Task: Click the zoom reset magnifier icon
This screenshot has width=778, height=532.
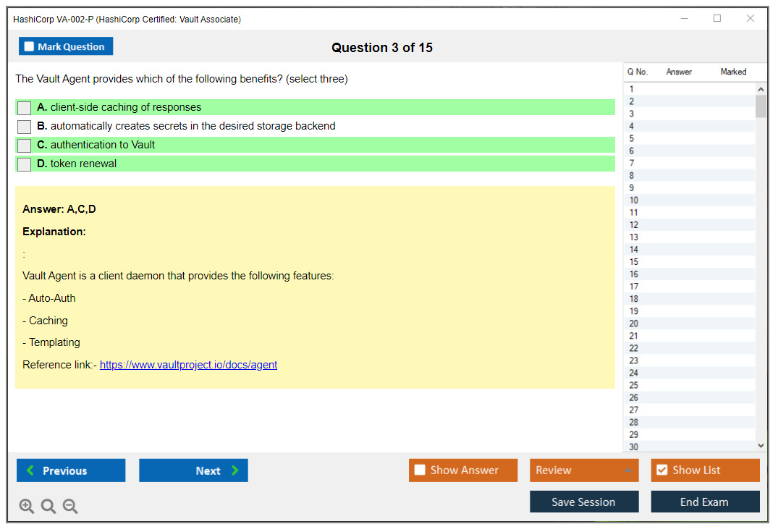Action: click(48, 507)
